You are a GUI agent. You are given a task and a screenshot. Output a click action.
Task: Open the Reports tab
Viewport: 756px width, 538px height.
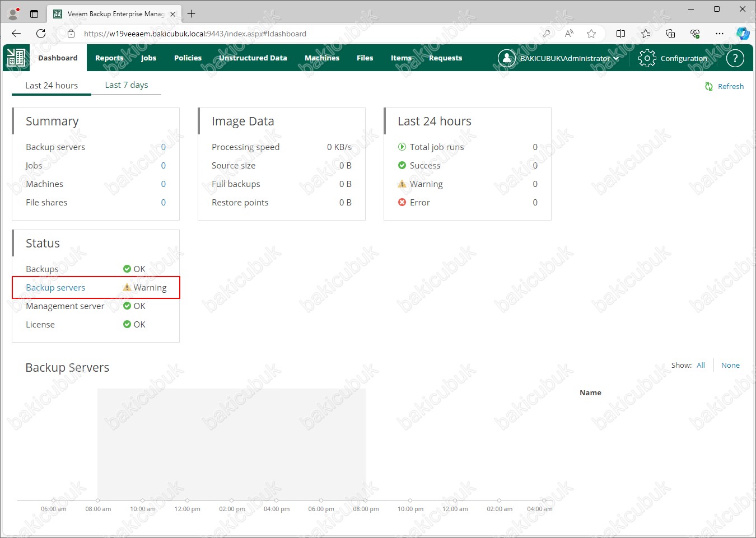(x=109, y=58)
